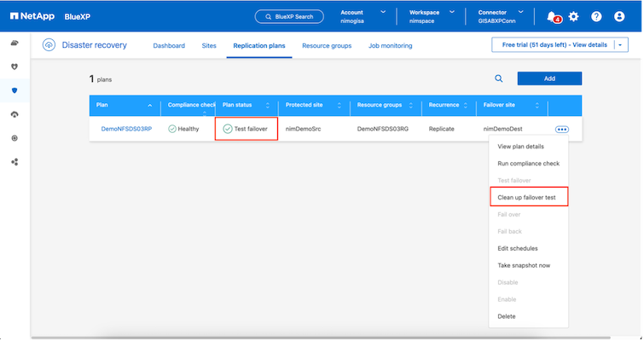Switch to the Dashboard tab

[169, 45]
